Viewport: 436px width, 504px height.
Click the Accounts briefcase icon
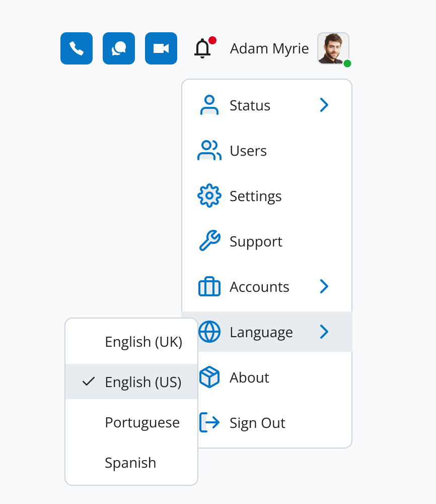tap(209, 287)
